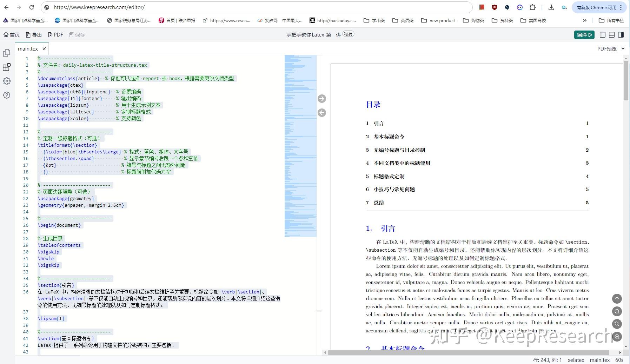Click the PDF icon in the toolbar
The height and width of the screenshot is (364, 630).
coord(55,34)
